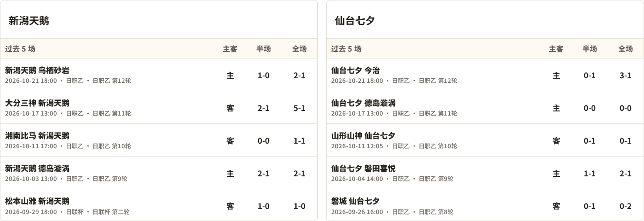Open the 仙台七夕 磐田喜悦 match
644x221 pixels.
[x=485, y=173]
